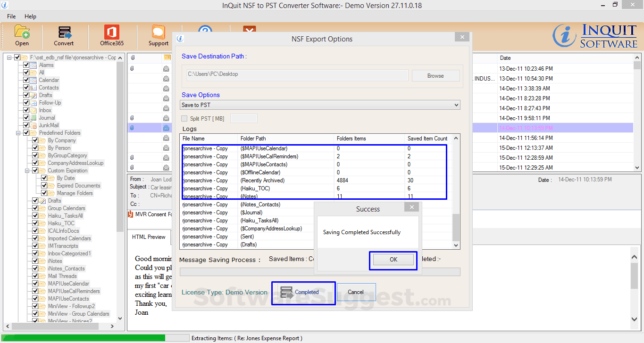Click the Journal folder icon in the tree
This screenshot has width=644, height=343.
click(33, 118)
